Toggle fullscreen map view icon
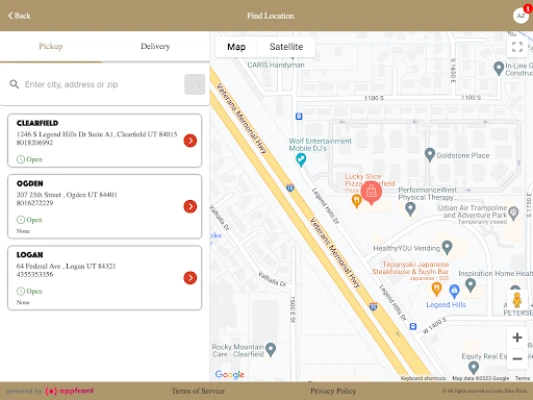This screenshot has height=400, width=533. [517, 47]
